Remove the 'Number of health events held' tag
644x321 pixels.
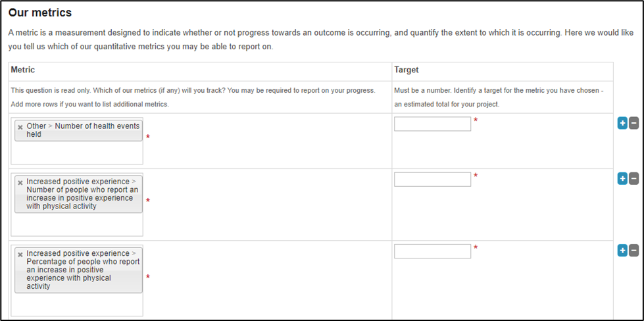(x=20, y=126)
